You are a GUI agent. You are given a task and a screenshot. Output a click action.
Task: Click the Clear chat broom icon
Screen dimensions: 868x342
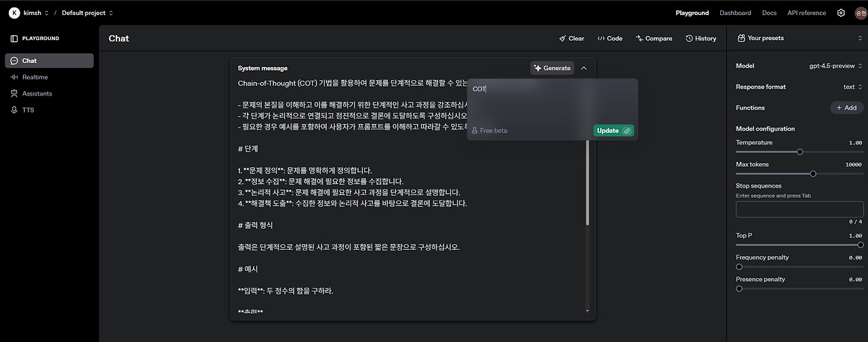coord(562,39)
